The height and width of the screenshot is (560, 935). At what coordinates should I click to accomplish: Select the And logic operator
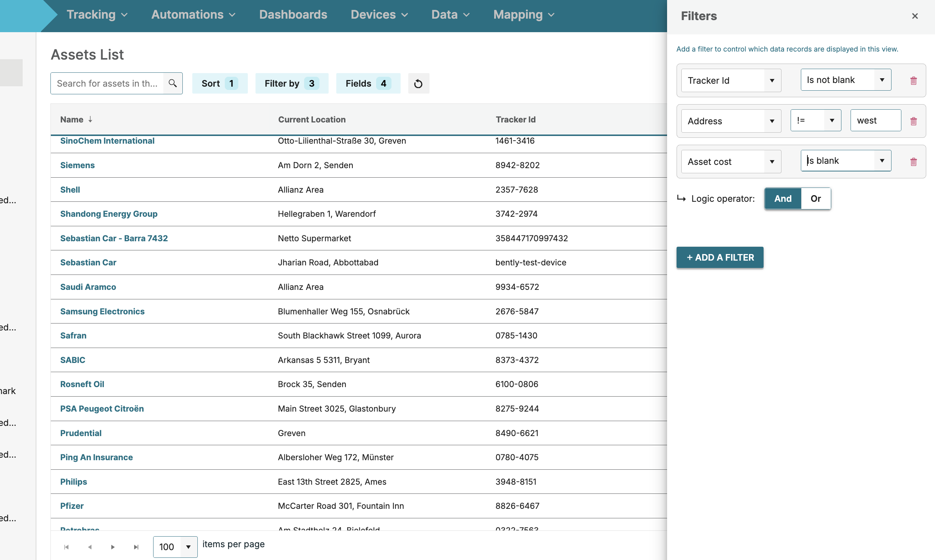pos(783,198)
